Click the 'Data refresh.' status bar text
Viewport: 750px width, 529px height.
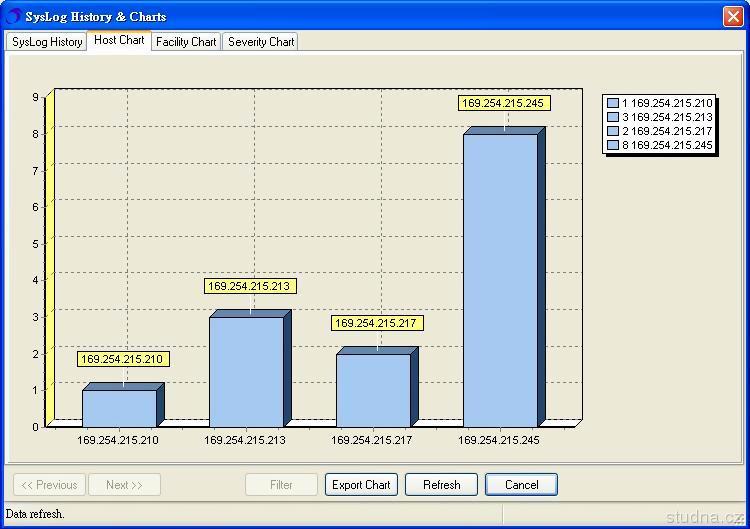coord(35,514)
